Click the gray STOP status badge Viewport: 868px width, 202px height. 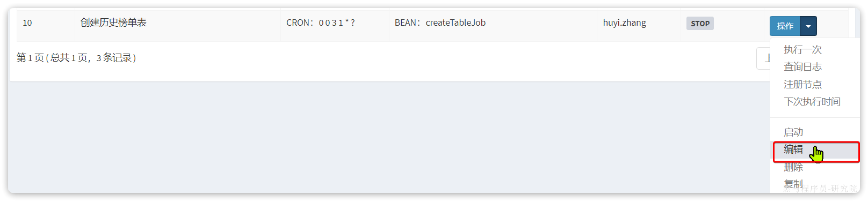(x=700, y=24)
